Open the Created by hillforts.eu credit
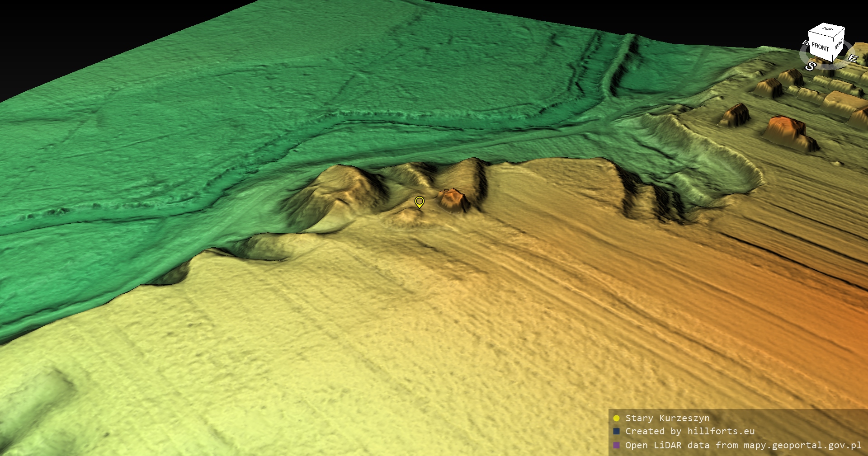868x456 pixels. [x=690, y=432]
